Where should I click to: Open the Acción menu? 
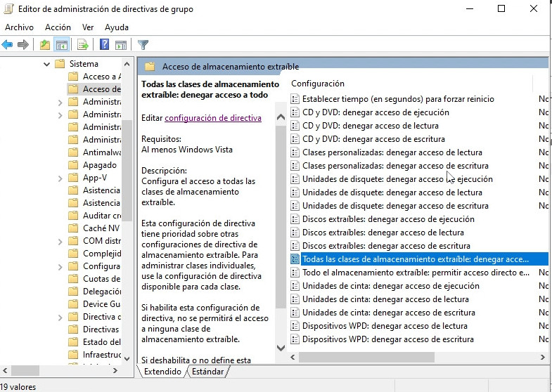point(58,27)
